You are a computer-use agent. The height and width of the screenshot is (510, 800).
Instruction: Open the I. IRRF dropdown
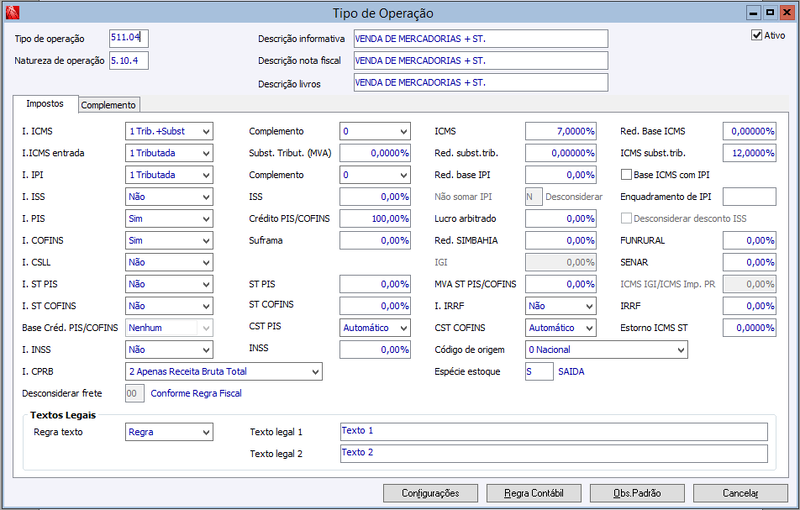click(561, 305)
